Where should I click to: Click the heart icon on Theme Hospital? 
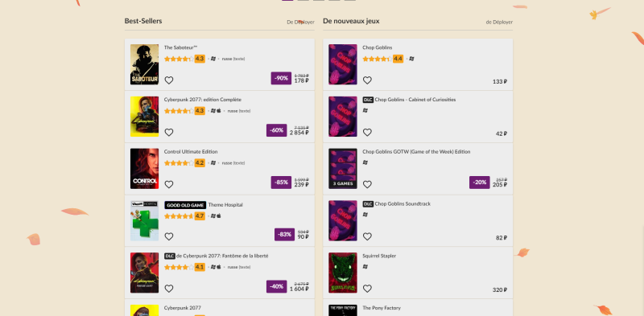pyautogui.click(x=169, y=236)
